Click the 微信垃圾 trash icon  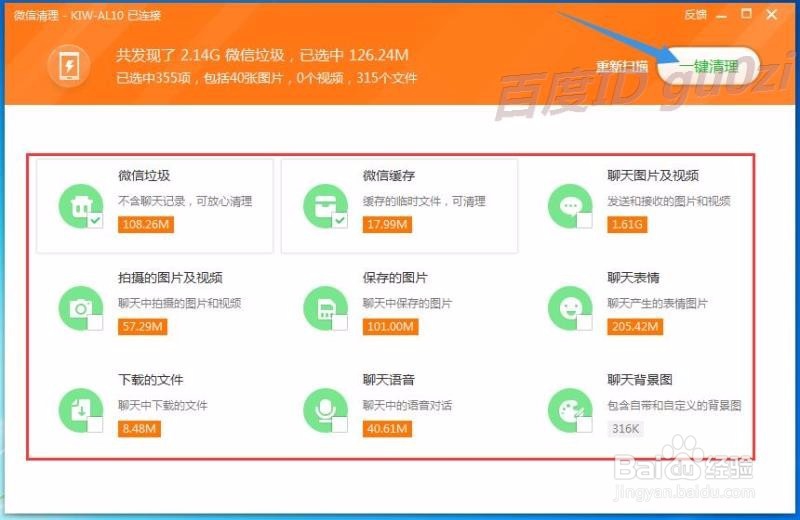click(x=81, y=206)
